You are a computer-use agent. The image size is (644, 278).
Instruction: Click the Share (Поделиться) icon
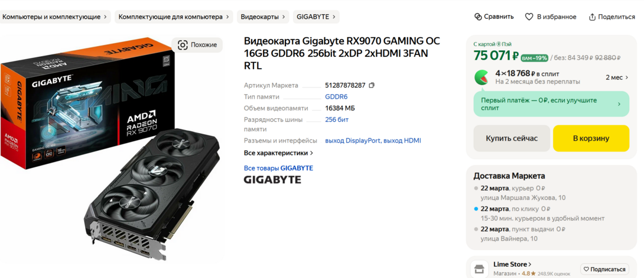pyautogui.click(x=592, y=17)
